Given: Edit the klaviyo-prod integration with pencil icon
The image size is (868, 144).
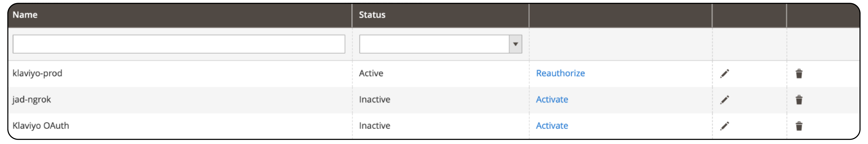Looking at the screenshot, I should click(x=724, y=73).
